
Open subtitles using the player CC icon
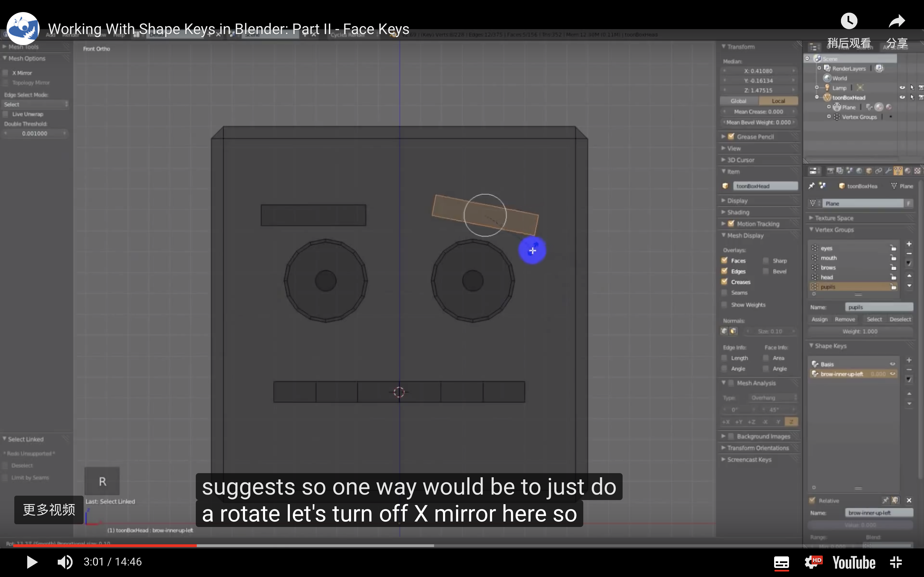pos(781,562)
